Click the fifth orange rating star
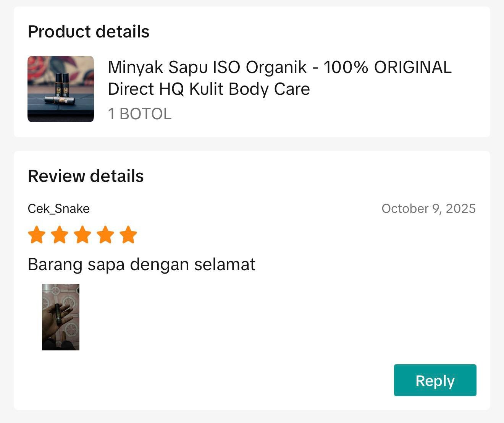The image size is (504, 423). click(128, 235)
